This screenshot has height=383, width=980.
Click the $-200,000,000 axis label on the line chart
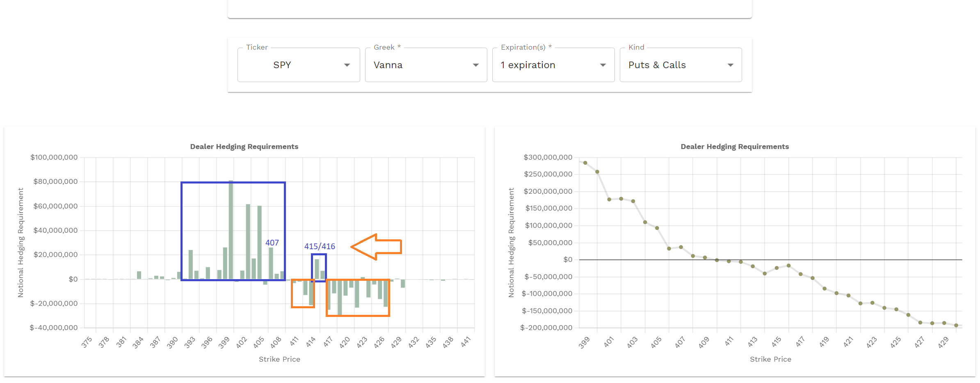coord(547,328)
